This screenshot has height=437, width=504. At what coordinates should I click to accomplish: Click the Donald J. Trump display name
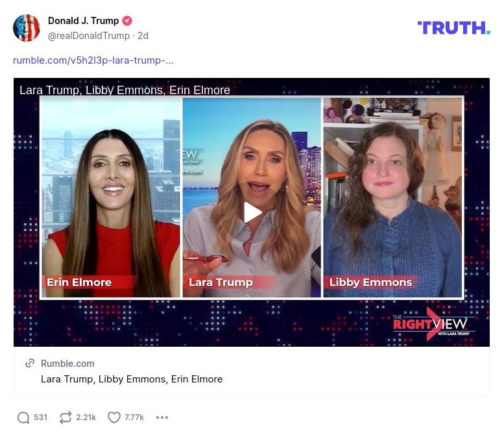pyautogui.click(x=83, y=21)
